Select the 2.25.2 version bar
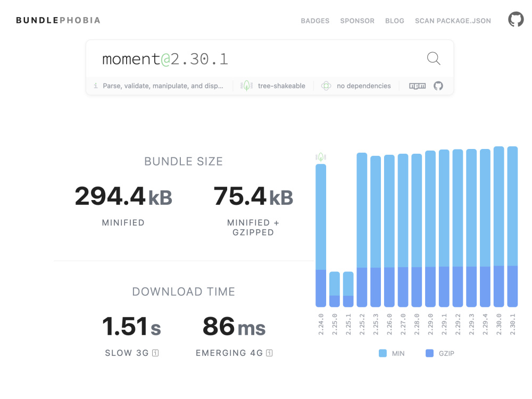This screenshot has width=532, height=399. point(362,230)
